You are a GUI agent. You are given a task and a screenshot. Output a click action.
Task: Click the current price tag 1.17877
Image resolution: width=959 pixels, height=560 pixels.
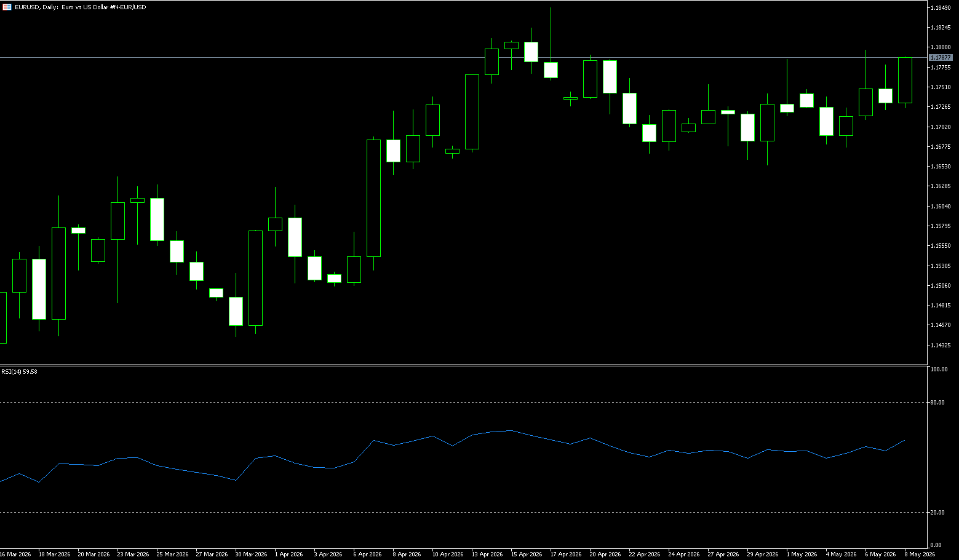941,57
